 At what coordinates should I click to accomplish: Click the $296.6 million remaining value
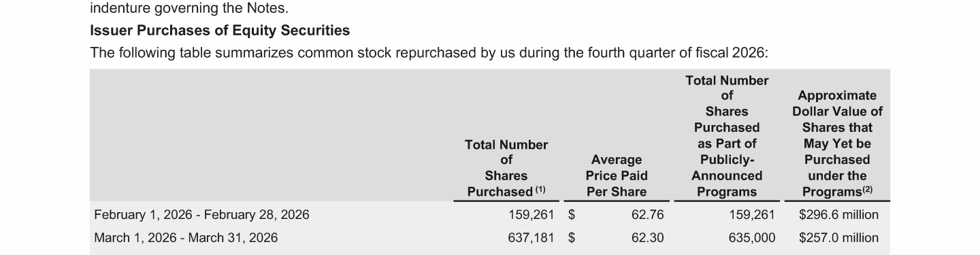tap(839, 215)
